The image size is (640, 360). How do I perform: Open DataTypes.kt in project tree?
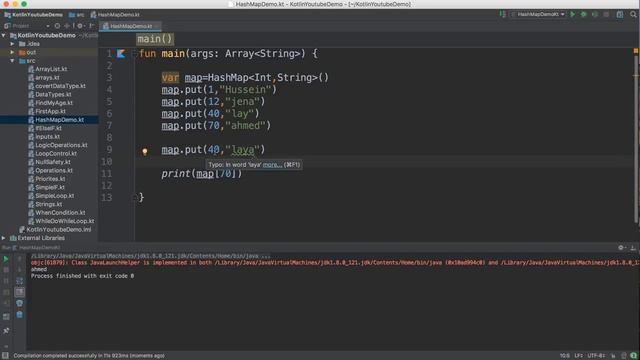[x=53, y=95]
